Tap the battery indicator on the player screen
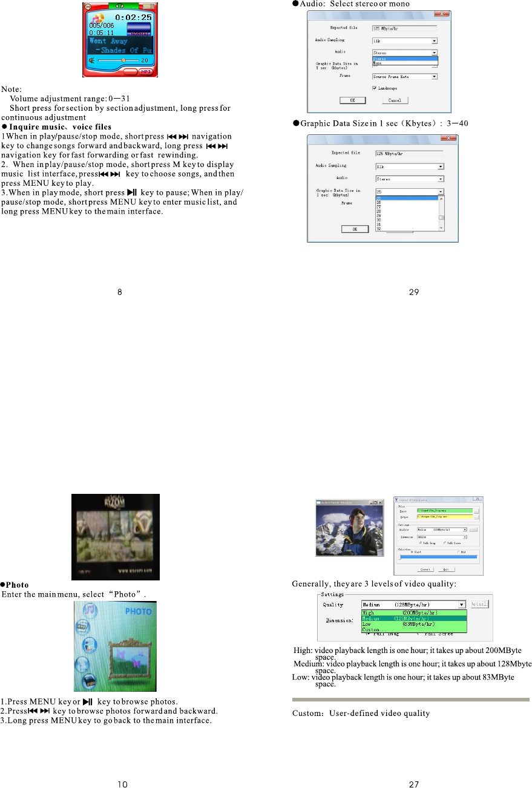The width and height of the screenshot is (532, 788). 148,6
